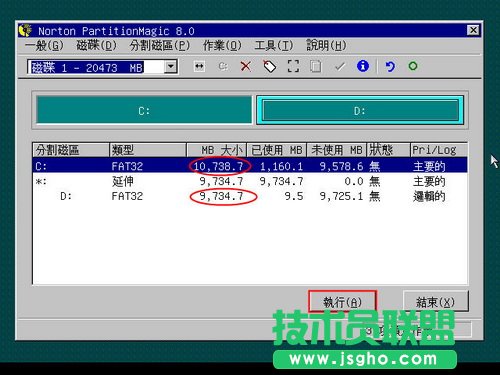
Task: Select the *: extended partition row
Action: point(250,181)
